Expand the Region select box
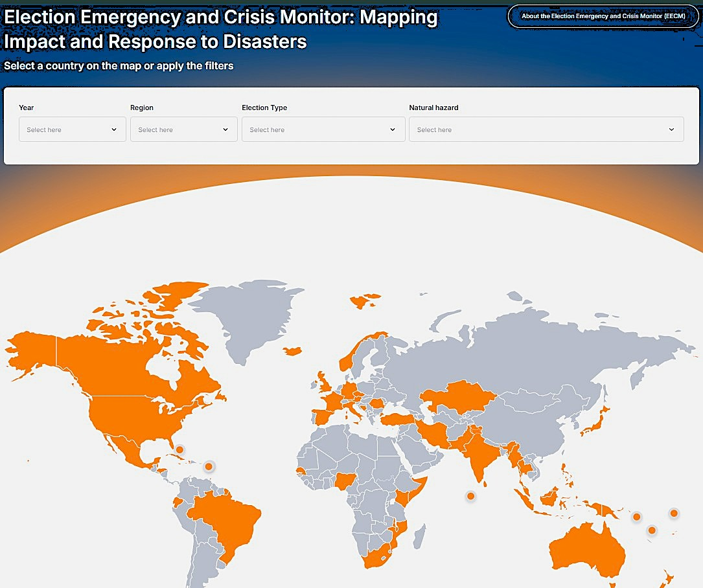 183,130
